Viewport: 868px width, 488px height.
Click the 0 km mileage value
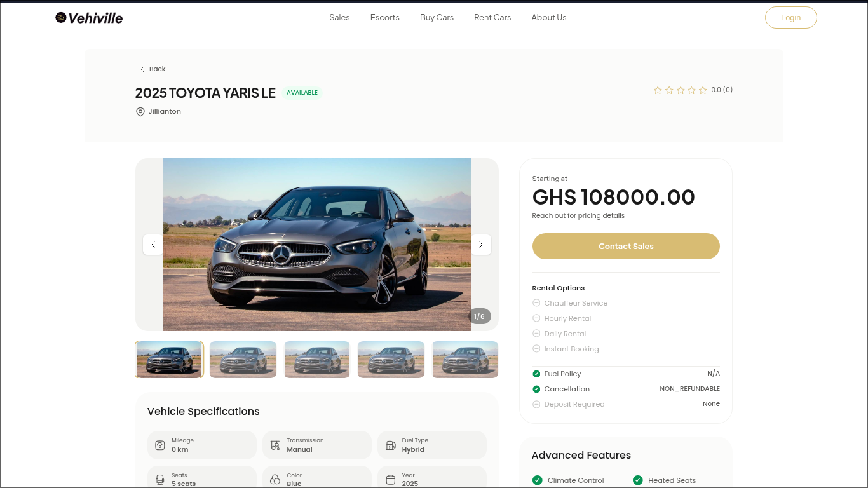(180, 450)
